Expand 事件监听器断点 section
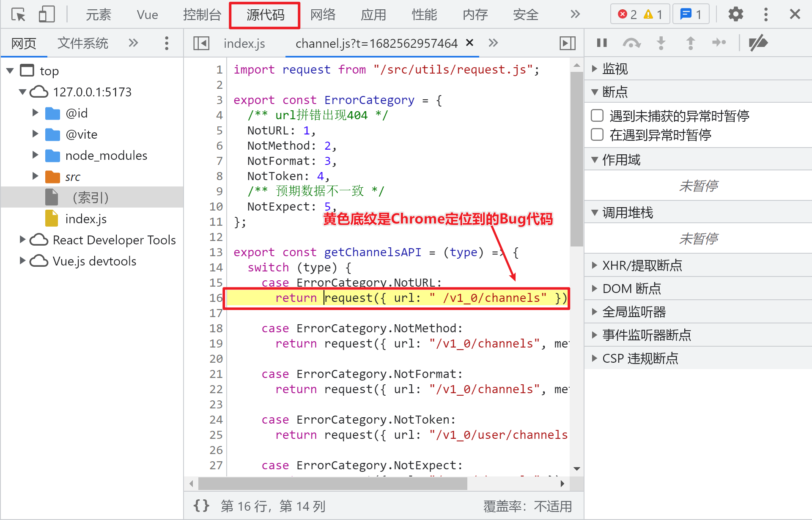812x520 pixels. coord(698,335)
